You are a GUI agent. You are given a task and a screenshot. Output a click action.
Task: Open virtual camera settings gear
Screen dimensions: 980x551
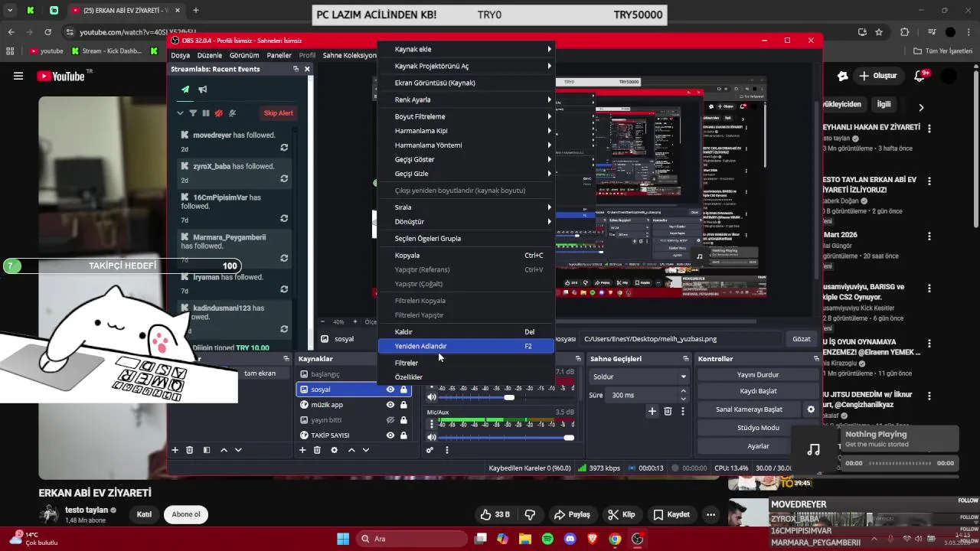pos(811,409)
